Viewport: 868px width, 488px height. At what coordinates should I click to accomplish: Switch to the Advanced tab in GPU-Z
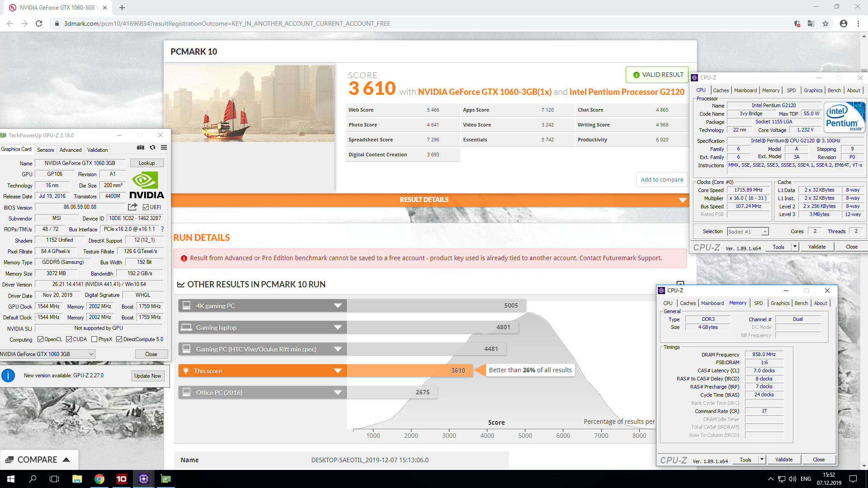pos(71,150)
